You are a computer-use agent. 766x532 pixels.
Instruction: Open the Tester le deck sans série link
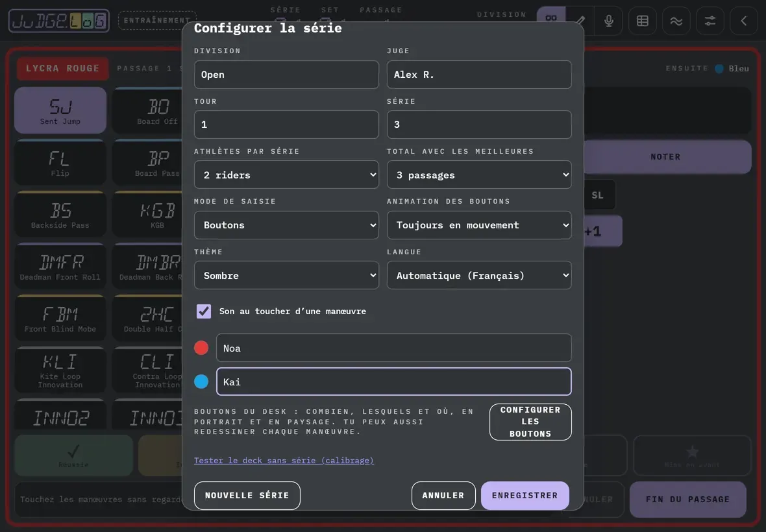point(284,460)
